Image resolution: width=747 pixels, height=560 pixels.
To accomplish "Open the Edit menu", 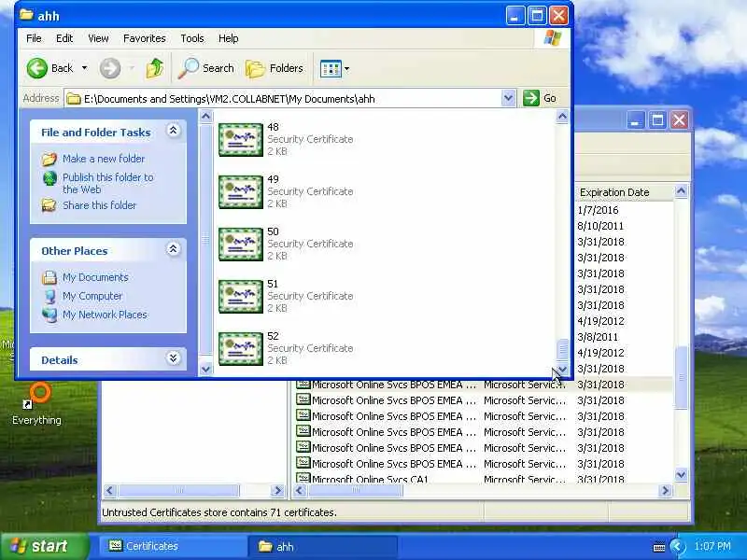I will [x=64, y=38].
